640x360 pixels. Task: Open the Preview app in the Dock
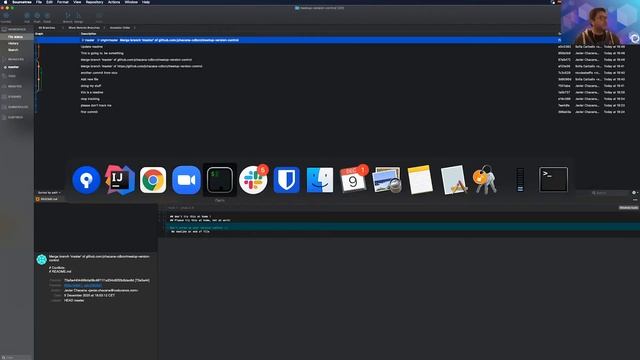(x=387, y=180)
